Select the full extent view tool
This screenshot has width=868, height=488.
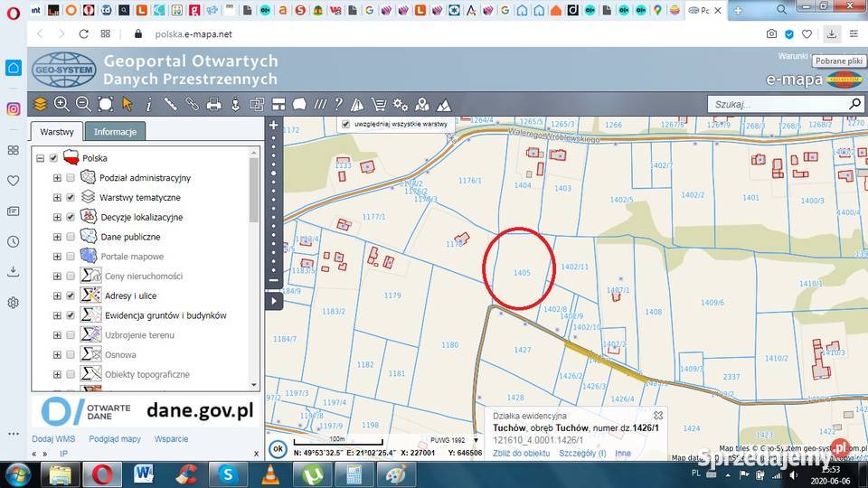106,104
